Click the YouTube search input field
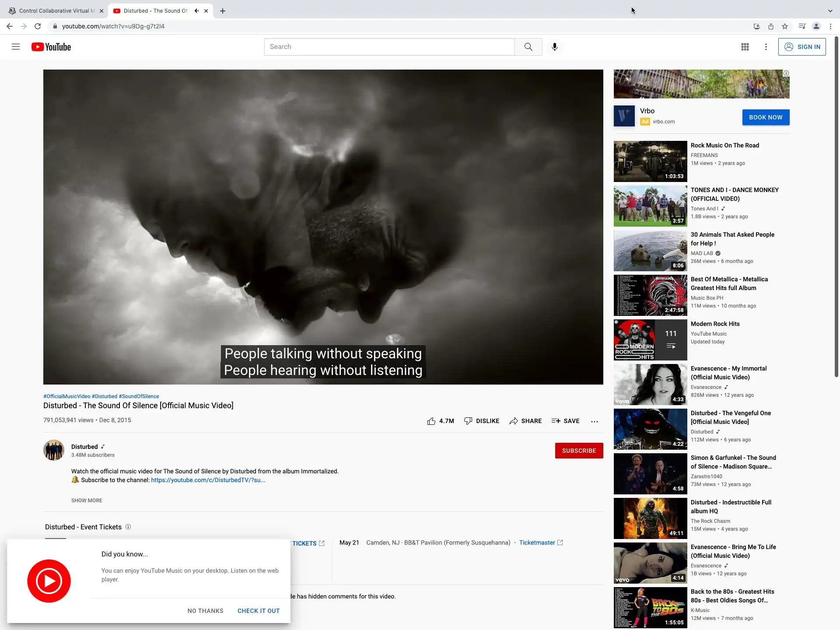 click(389, 47)
